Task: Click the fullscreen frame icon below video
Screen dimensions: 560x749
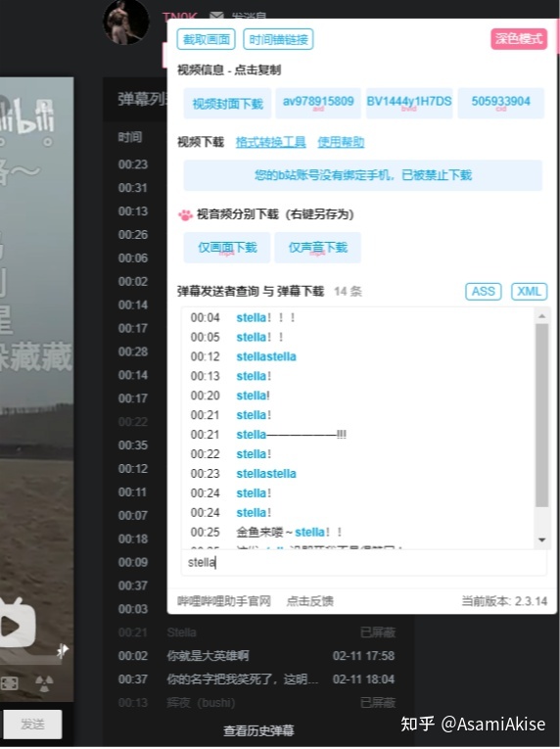Action: click(9, 683)
